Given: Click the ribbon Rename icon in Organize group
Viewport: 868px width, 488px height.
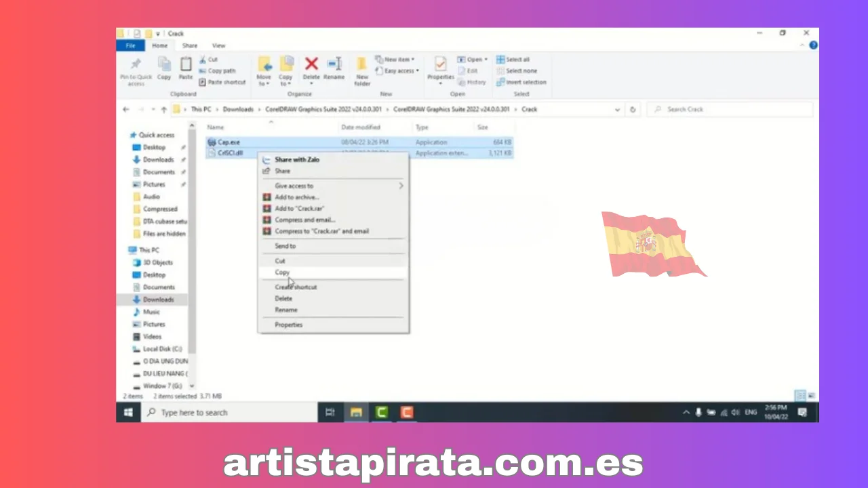Looking at the screenshot, I should [x=334, y=68].
